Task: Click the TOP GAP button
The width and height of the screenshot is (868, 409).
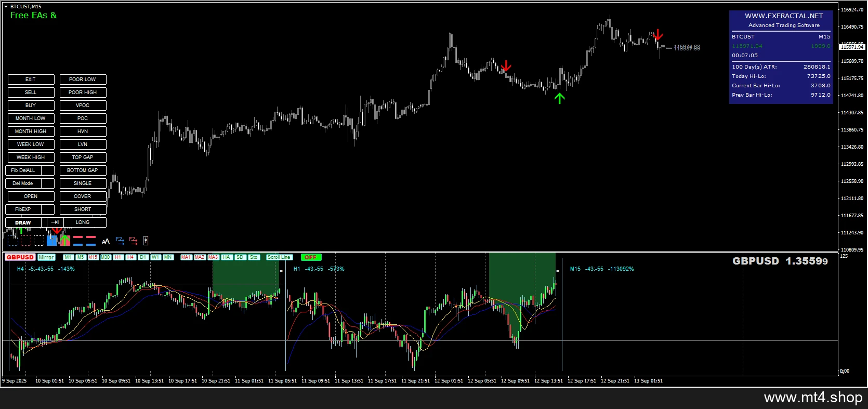Action: point(83,157)
